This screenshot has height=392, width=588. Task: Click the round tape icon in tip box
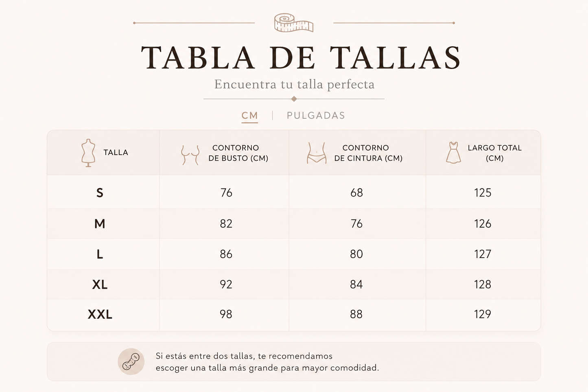point(131,361)
